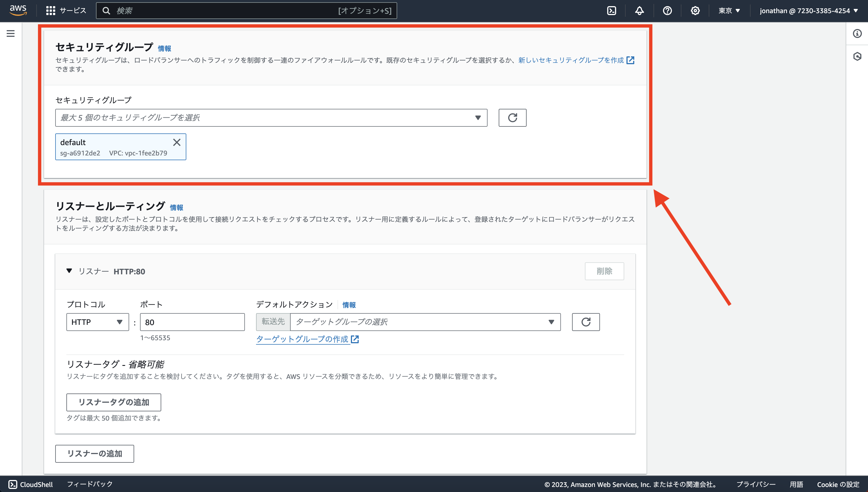Refresh the security groups list
The image size is (868, 492).
(512, 117)
